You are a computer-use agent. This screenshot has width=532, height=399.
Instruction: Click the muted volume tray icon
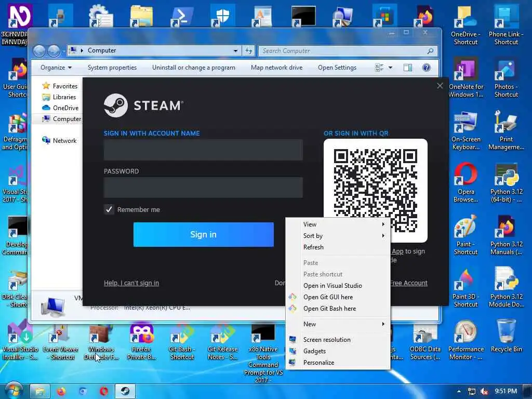(x=484, y=391)
